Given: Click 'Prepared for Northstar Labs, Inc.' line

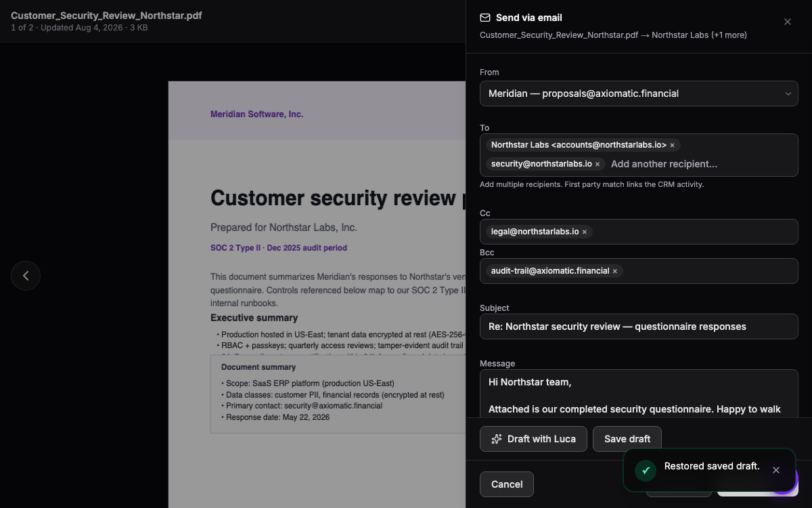Looking at the screenshot, I should coord(284,228).
